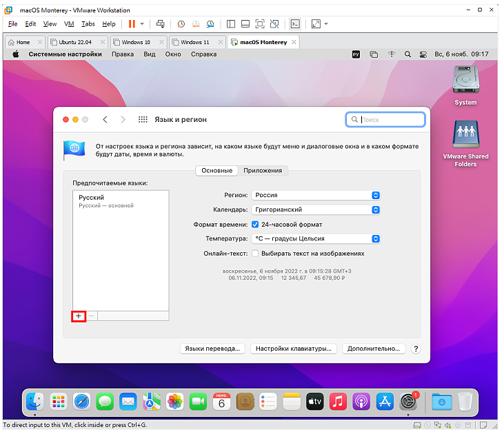Take a VM snapshot icon
This screenshot has height=434, width=504.
click(181, 24)
